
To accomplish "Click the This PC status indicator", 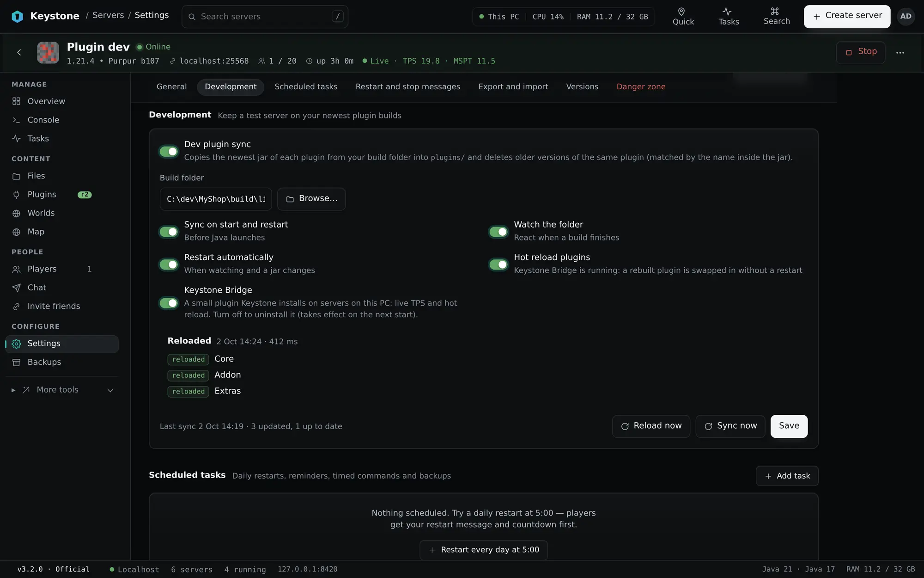I will pyautogui.click(x=499, y=17).
